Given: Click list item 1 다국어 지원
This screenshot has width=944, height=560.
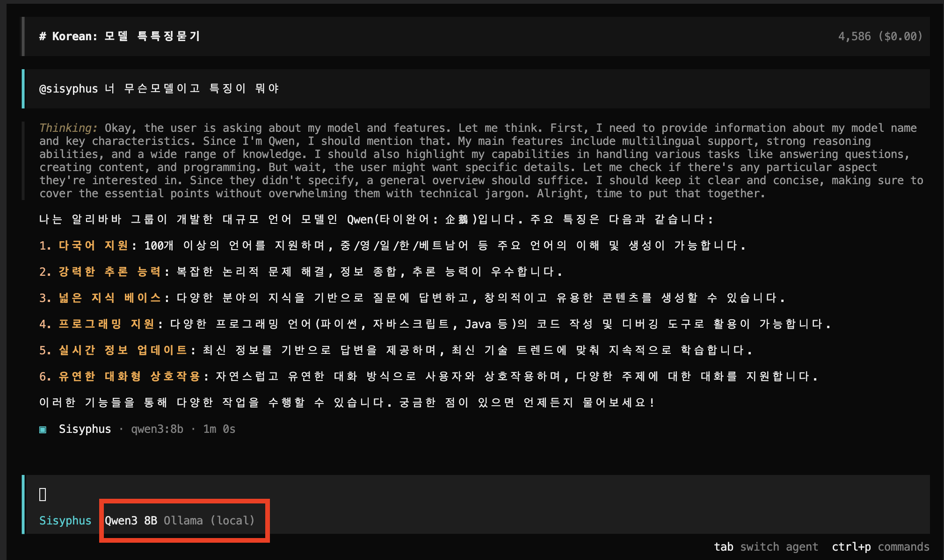Looking at the screenshot, I should coord(93,246).
